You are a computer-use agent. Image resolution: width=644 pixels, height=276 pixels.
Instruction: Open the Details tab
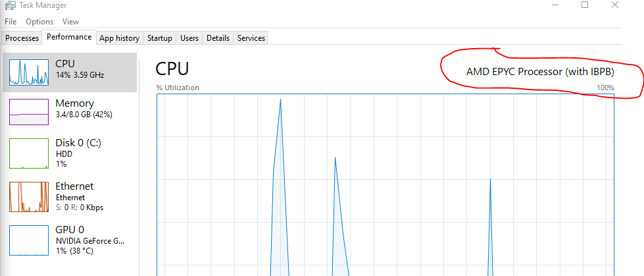[218, 38]
